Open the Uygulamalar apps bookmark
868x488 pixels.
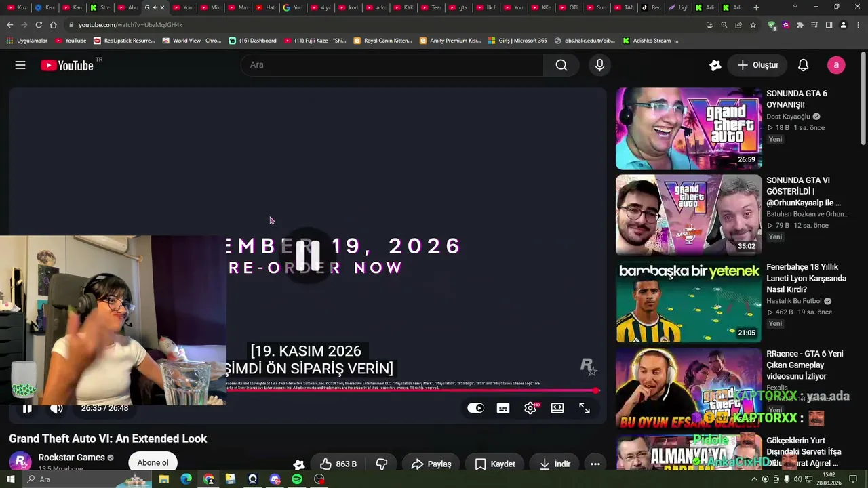pos(27,41)
